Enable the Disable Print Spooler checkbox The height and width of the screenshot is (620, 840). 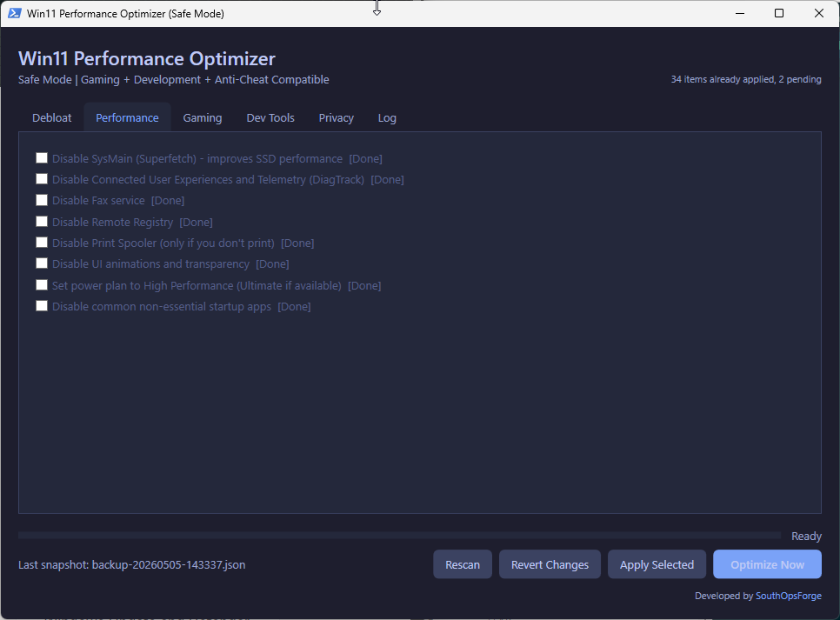(x=42, y=243)
